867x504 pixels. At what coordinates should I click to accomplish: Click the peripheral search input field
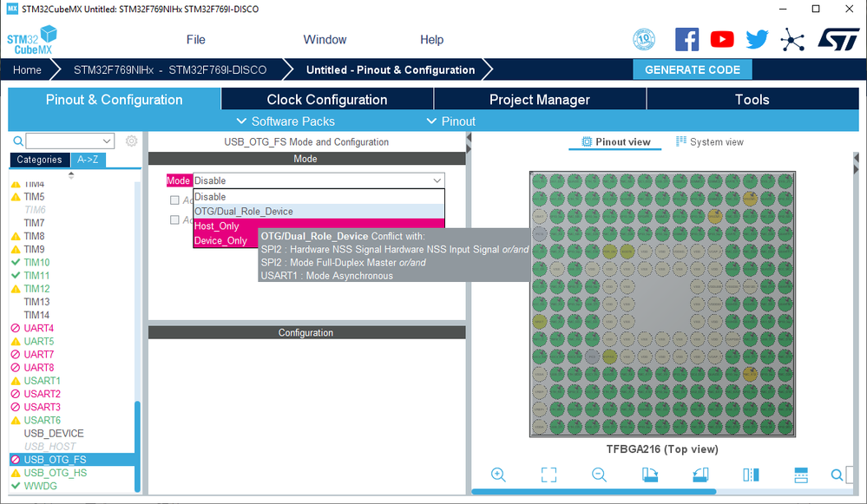63,141
